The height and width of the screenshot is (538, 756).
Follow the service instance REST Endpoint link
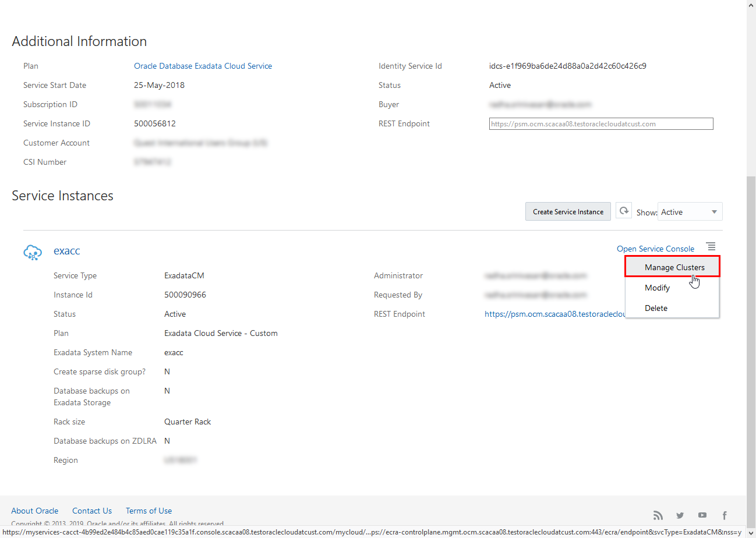554,314
